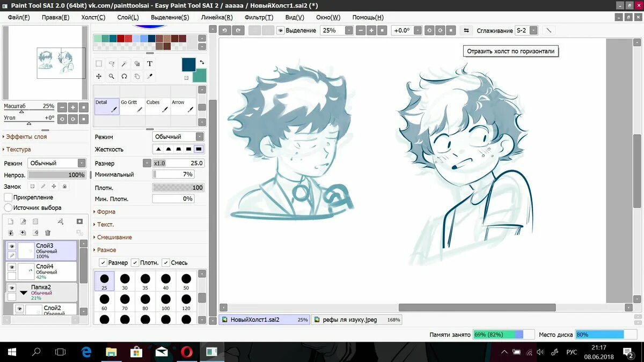Uncheck the Размер pressure checkbox
Image resolution: width=644 pixels, height=362 pixels.
click(103, 263)
